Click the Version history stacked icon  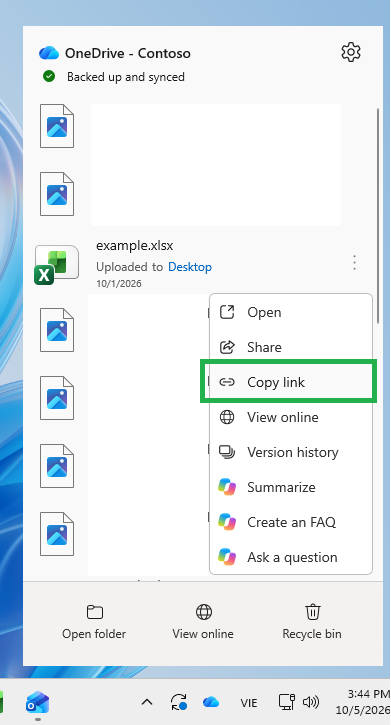pos(227,452)
